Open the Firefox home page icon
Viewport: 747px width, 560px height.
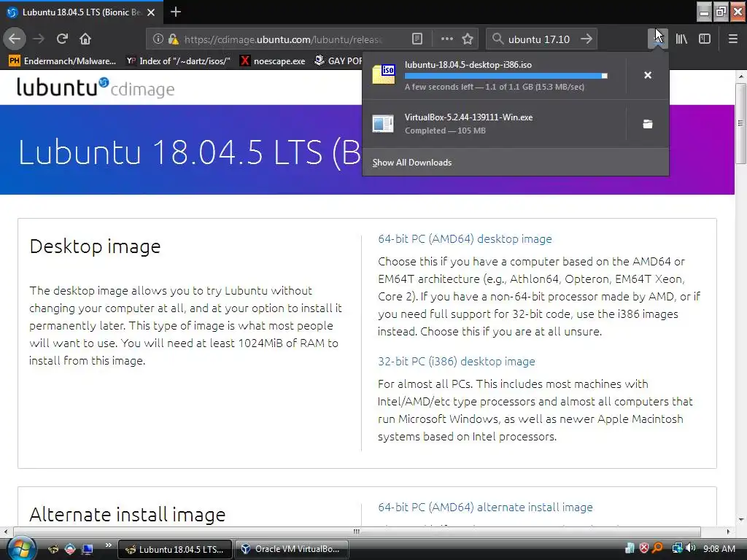(85, 39)
